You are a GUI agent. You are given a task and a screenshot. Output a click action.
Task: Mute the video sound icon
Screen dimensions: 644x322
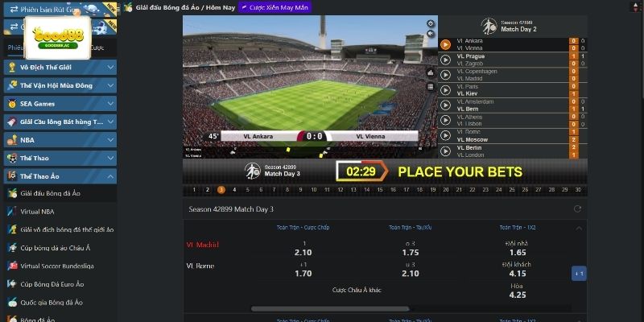pos(431,34)
